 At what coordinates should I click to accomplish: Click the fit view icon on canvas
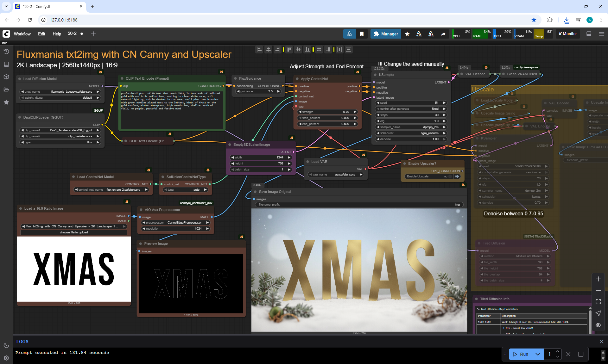tap(598, 302)
